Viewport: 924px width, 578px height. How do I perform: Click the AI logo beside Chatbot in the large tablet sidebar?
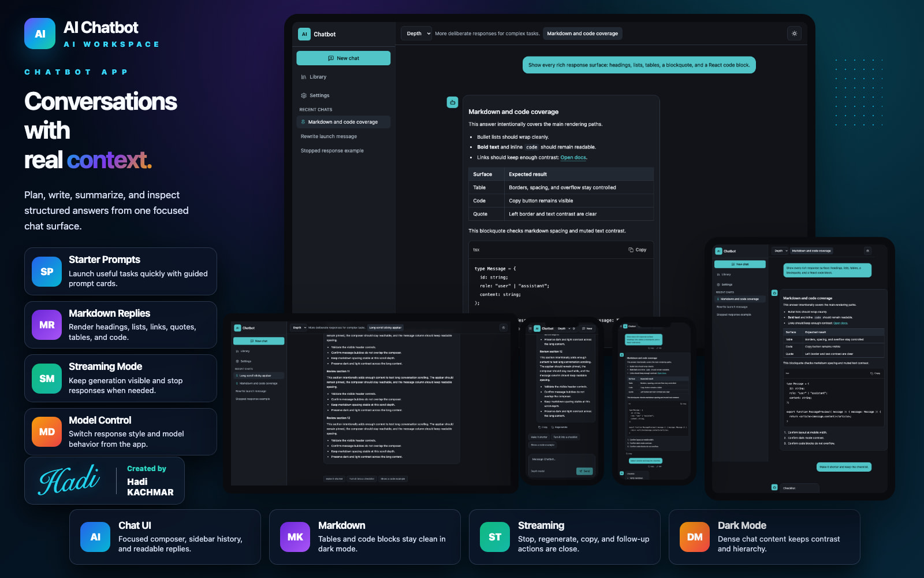pos(304,34)
